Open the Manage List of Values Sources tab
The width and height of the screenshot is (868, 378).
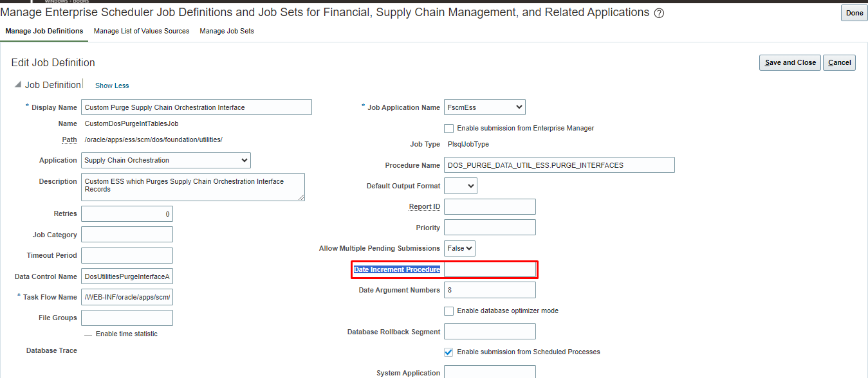(142, 30)
